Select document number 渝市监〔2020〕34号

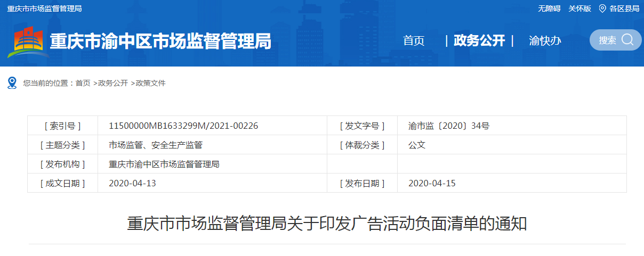pos(449,126)
